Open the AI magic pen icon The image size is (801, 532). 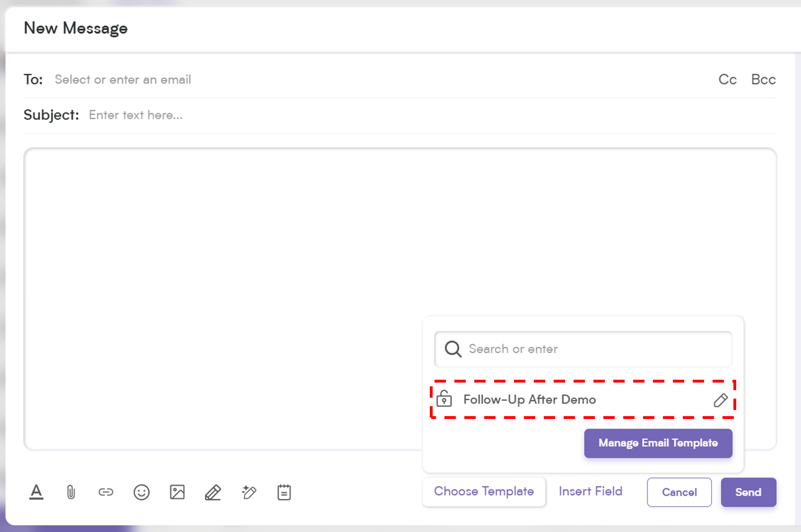click(x=249, y=492)
